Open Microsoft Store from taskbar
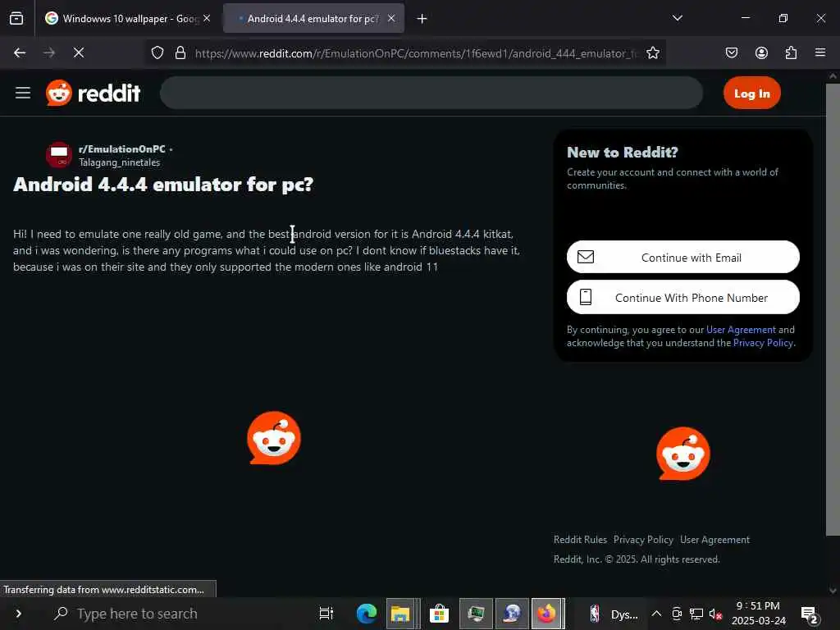Viewport: 840px width, 630px height. (439, 614)
